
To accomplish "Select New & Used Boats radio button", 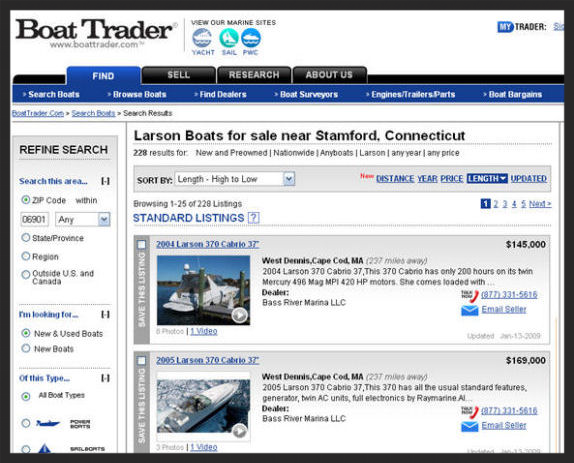I will [26, 333].
